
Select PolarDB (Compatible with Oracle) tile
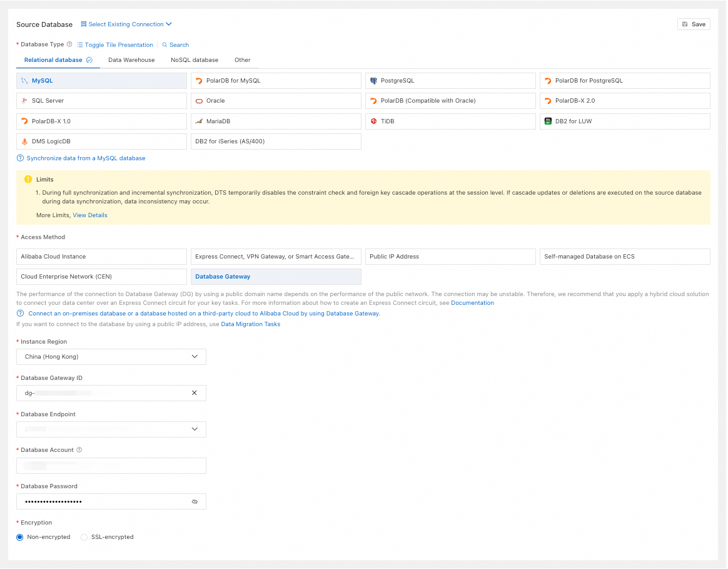[450, 101]
